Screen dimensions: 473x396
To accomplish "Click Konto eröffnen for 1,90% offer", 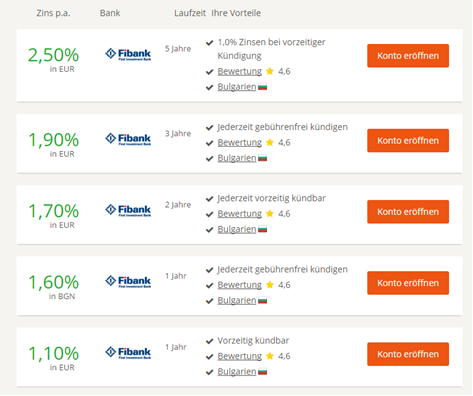I will (408, 140).
